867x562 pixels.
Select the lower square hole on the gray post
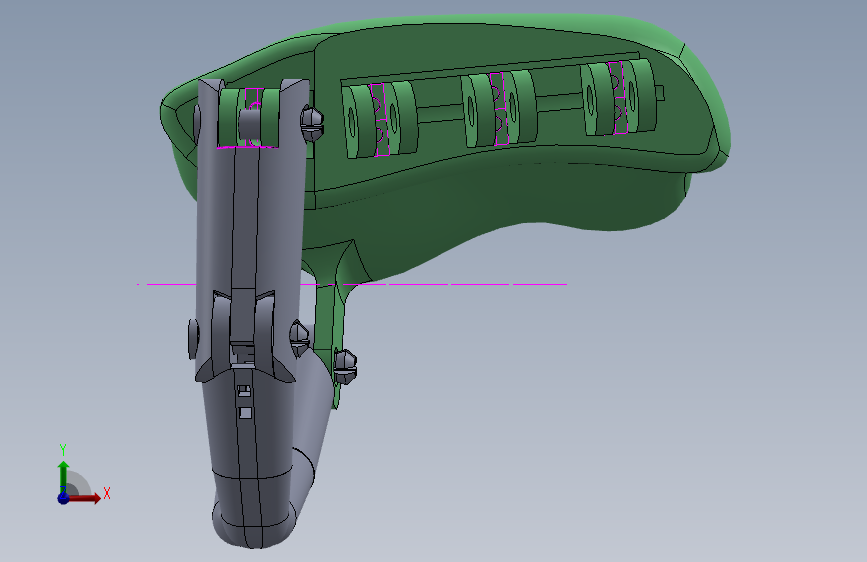[x=246, y=413]
